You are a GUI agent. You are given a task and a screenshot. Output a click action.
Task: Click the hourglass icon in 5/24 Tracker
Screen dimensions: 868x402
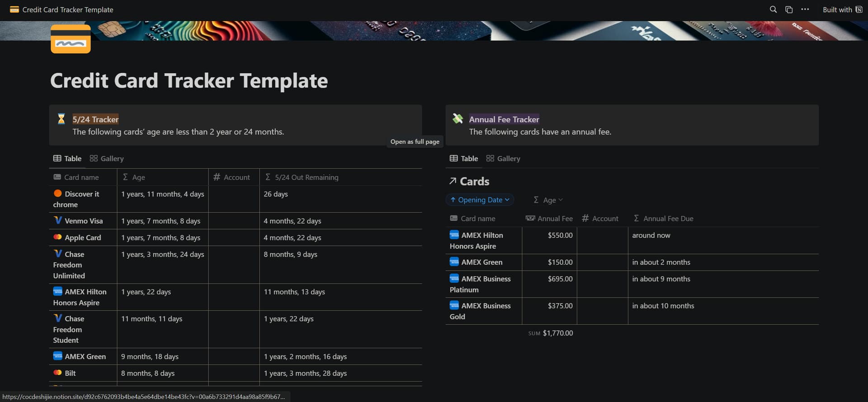point(61,119)
